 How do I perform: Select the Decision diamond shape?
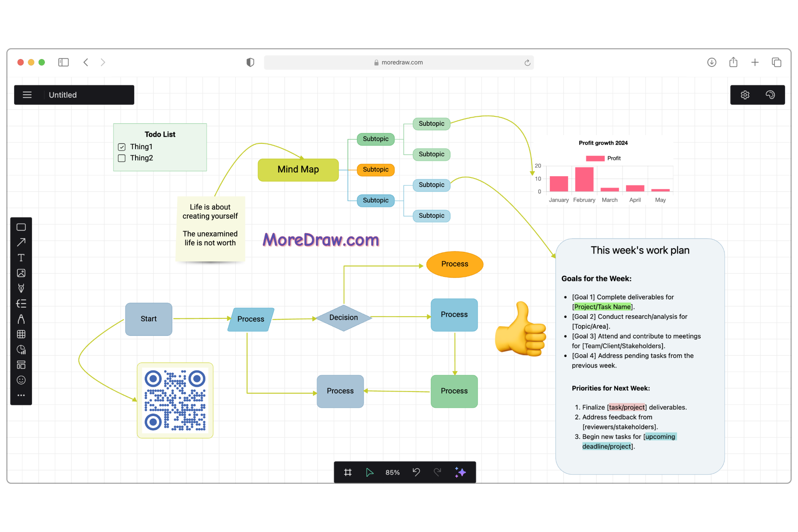pos(344,318)
